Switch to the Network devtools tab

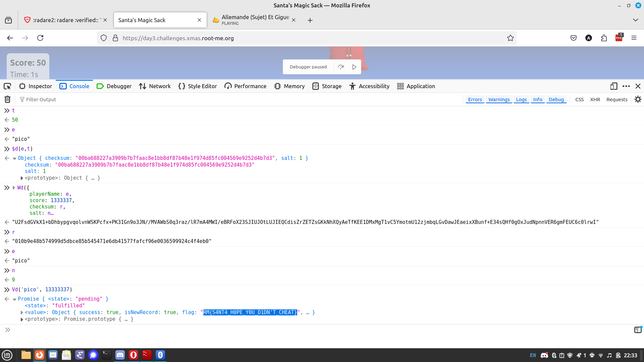pos(155,86)
